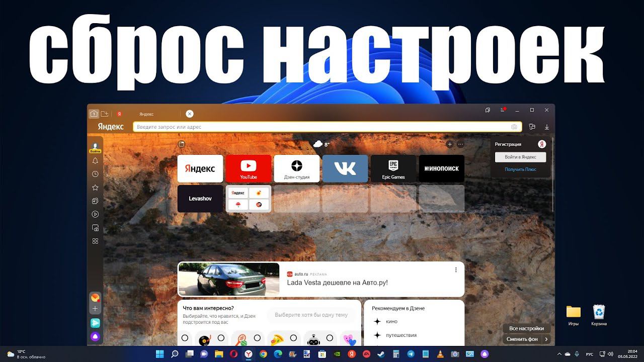Focus the address bar search field
Screen dimensions: 644x362
point(327,127)
